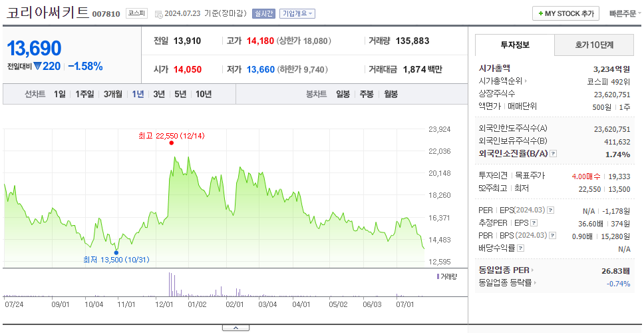This screenshot has width=644, height=333.
Task: Click the change rate -1.58%
Action: [x=85, y=66]
